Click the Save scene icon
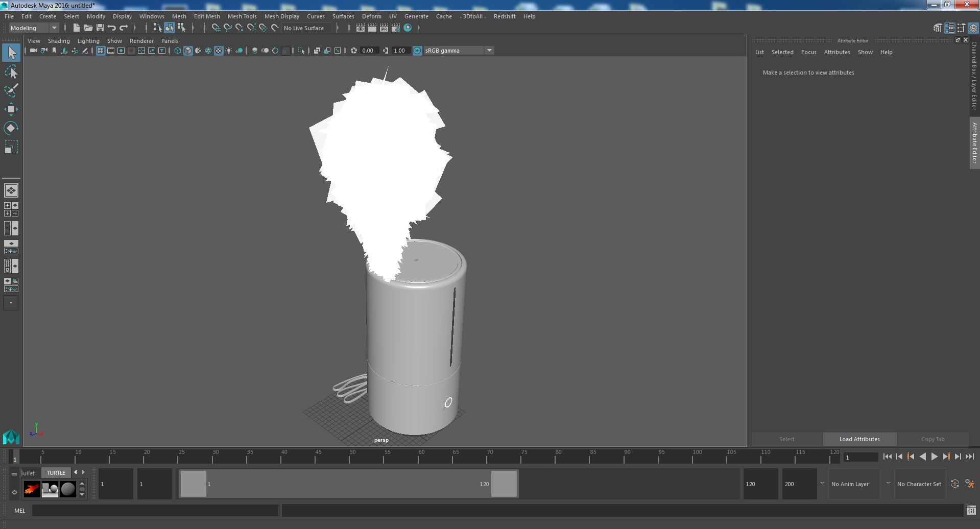Screen dimensions: 980x529 (x=100, y=28)
